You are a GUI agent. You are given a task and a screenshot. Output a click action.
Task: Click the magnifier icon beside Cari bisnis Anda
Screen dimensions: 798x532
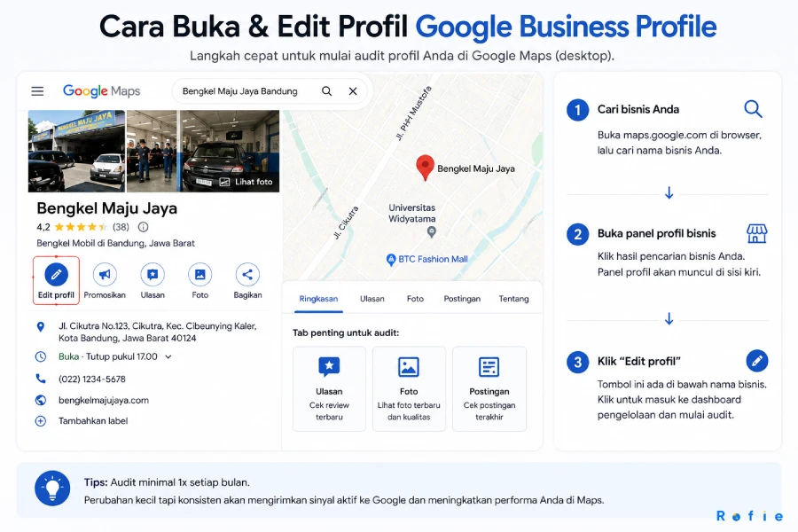(753, 109)
